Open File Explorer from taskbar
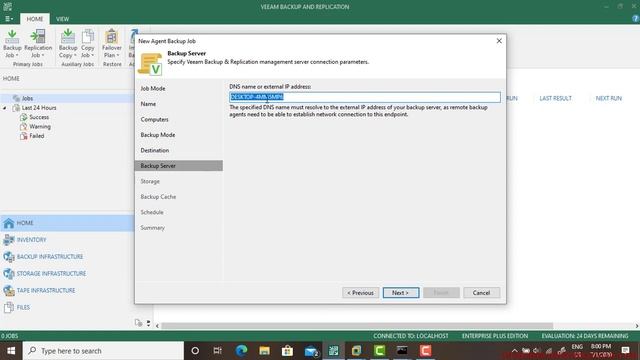 [x=264, y=351]
